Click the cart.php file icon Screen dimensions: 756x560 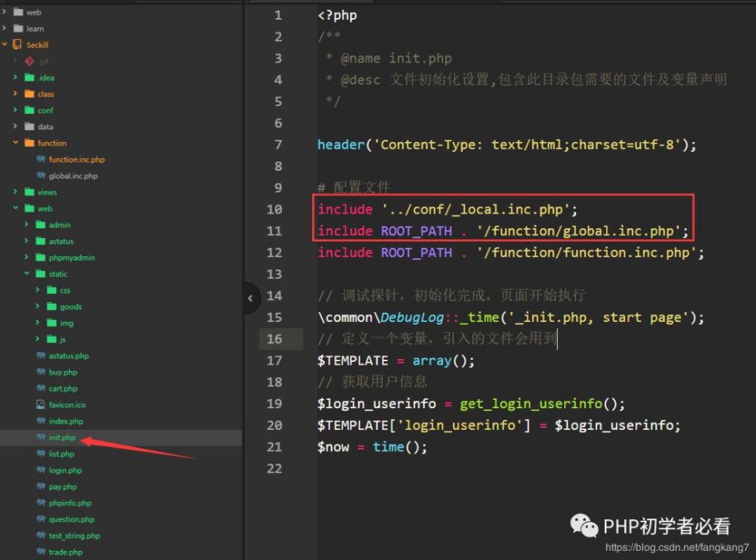41,388
